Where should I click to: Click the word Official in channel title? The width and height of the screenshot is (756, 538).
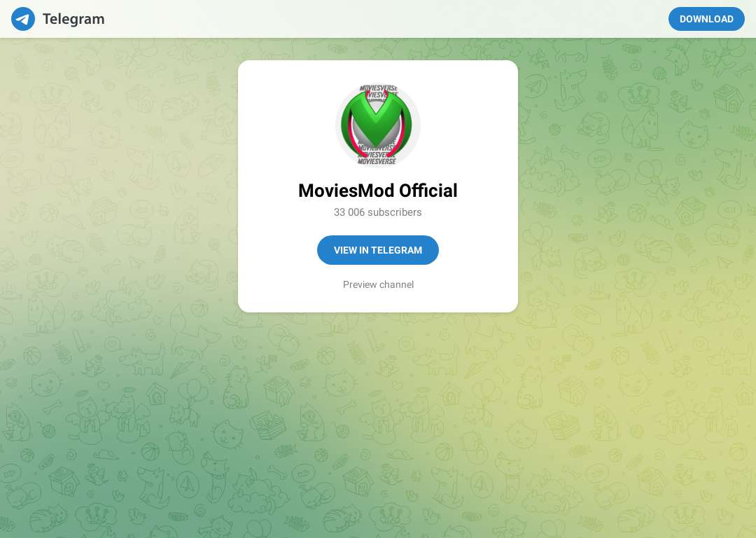click(428, 191)
